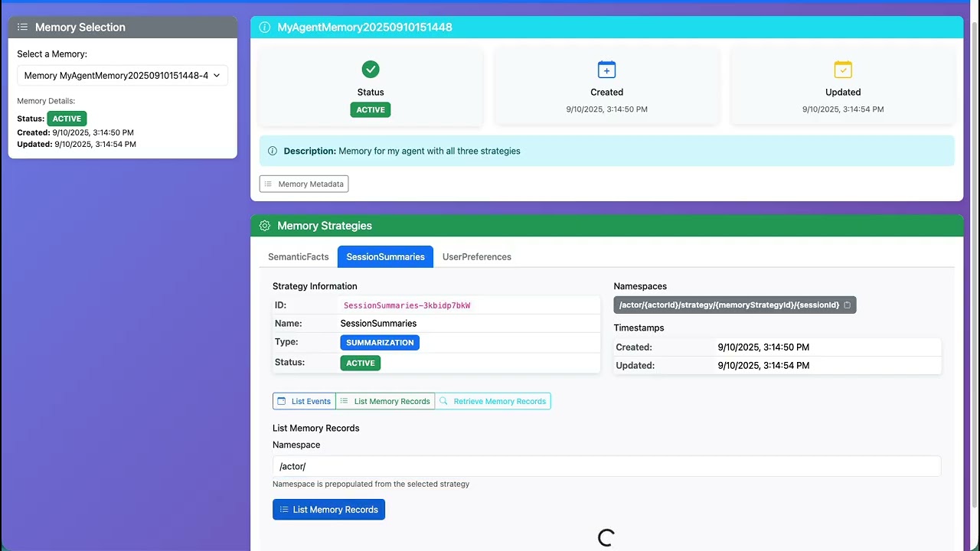Click the Description text about three strategies
Screen dimensions: 980x551
(430, 151)
